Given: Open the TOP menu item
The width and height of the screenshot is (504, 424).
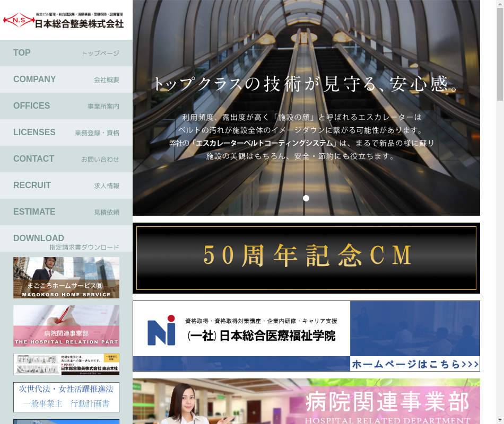Looking at the screenshot, I should click(x=66, y=53).
